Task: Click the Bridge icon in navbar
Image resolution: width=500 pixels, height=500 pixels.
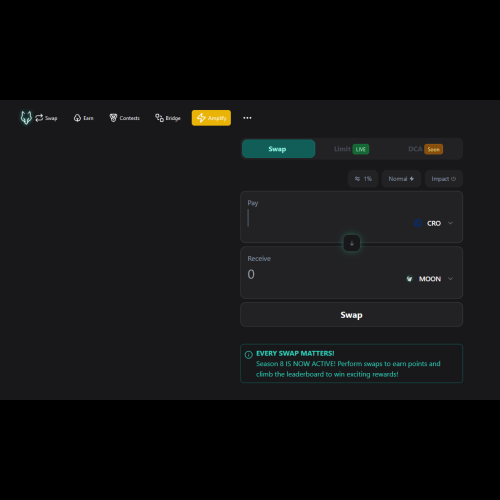Action: click(159, 118)
